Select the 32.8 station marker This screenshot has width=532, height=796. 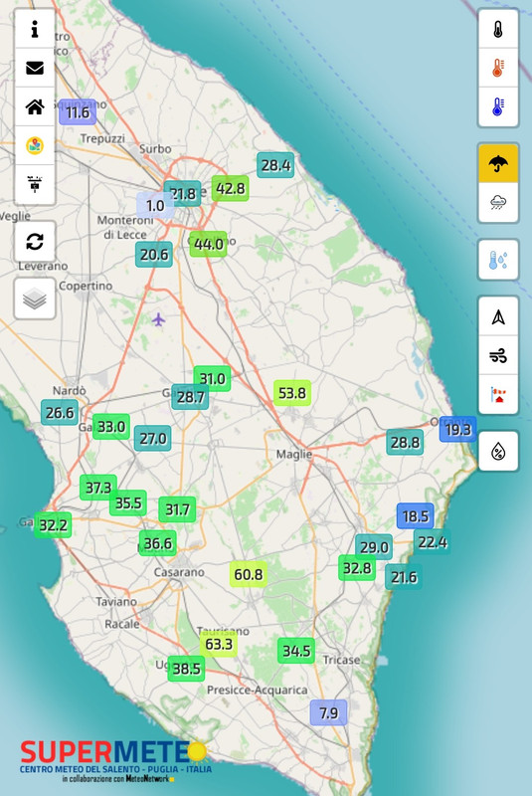tap(357, 567)
